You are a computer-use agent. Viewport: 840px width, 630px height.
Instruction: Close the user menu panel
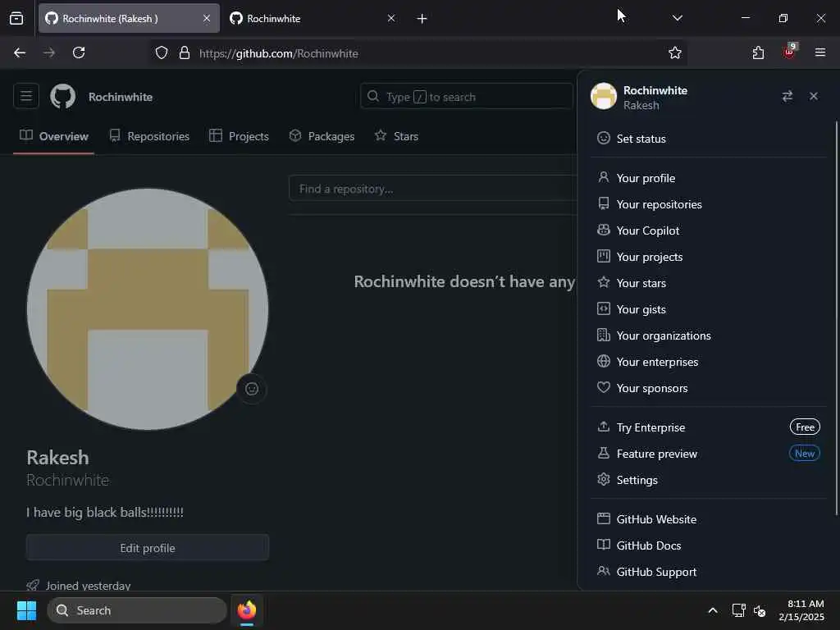click(814, 97)
